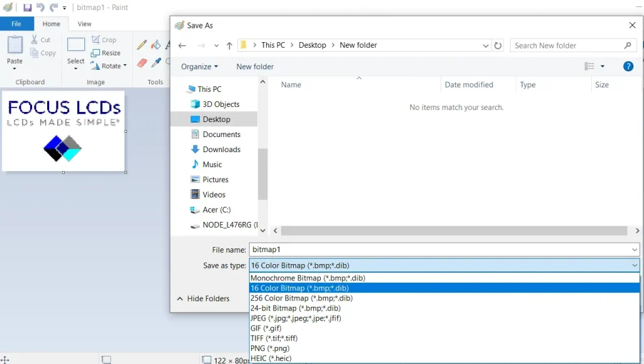Select the Pencil tool in Paint

[142, 45]
